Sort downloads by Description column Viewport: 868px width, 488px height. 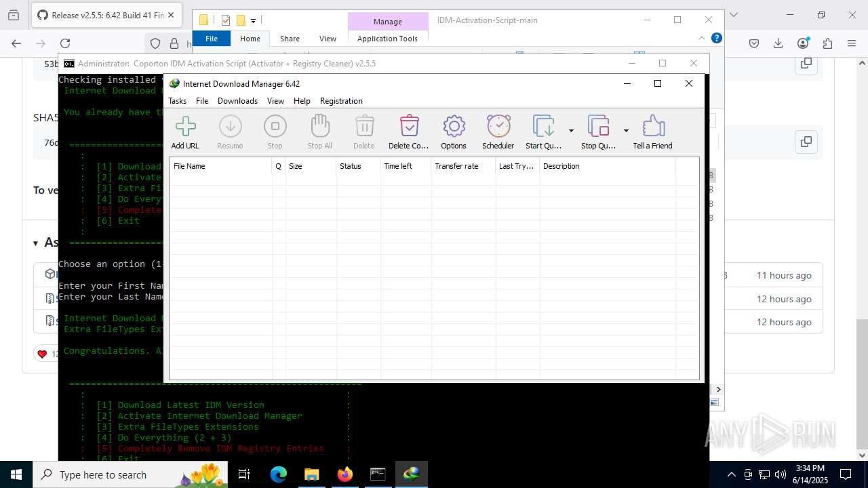(x=607, y=166)
